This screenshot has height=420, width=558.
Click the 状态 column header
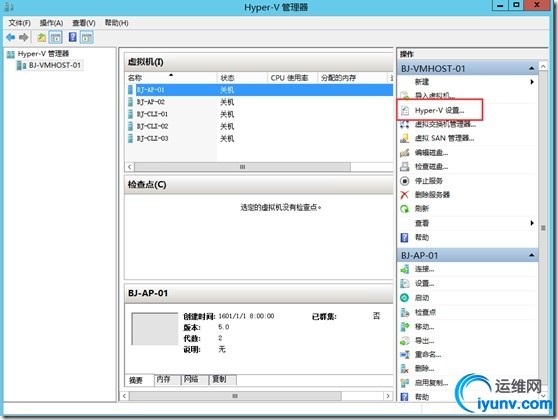point(242,78)
